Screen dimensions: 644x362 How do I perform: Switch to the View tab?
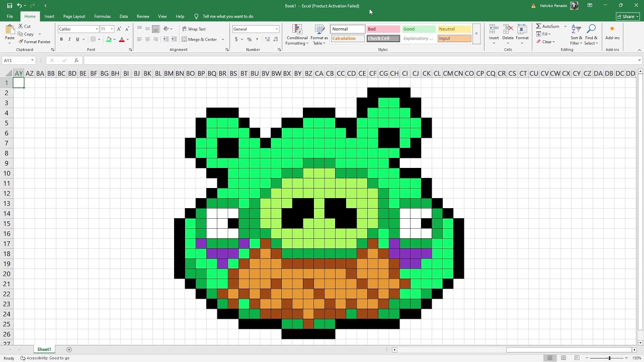point(162,16)
